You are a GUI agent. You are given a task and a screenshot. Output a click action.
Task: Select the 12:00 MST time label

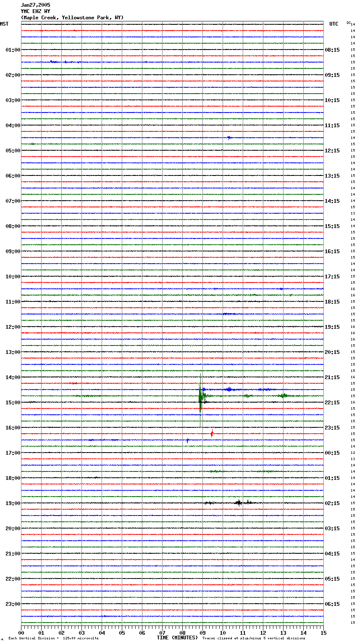13,327
